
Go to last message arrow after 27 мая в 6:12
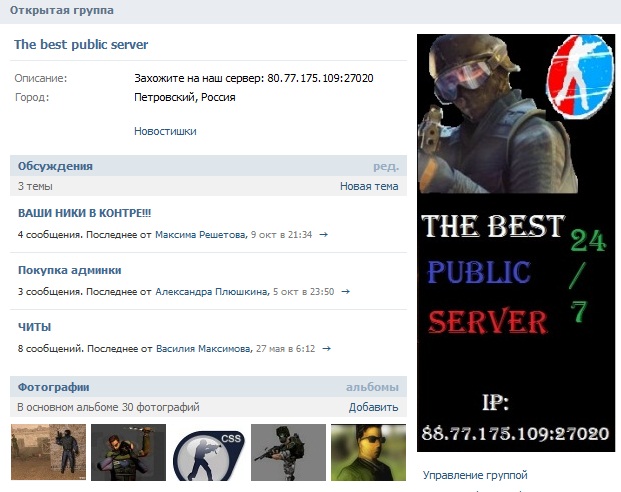pyautogui.click(x=327, y=349)
